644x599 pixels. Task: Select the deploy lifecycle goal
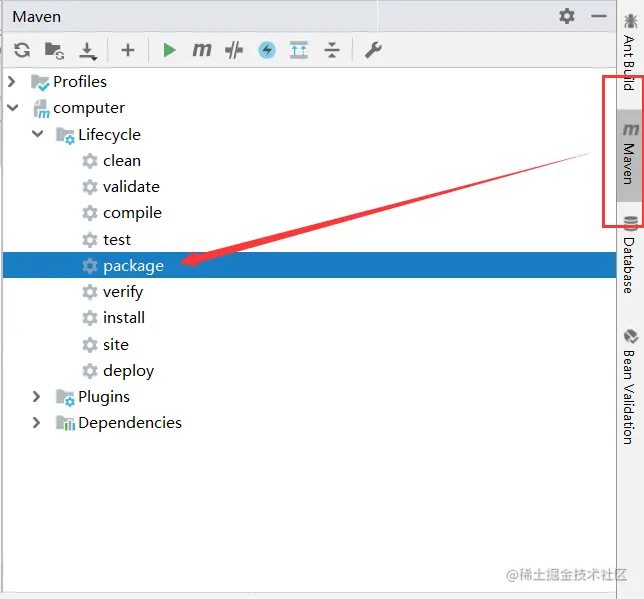(x=129, y=371)
